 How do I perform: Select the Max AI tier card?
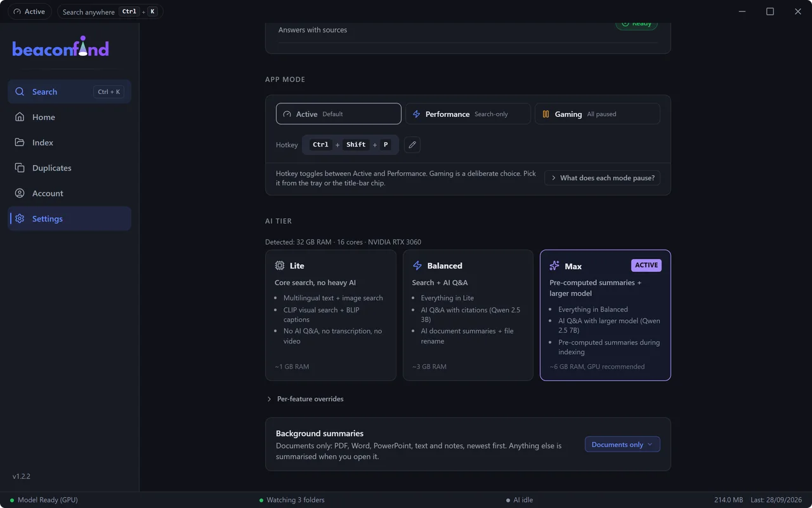(x=605, y=316)
